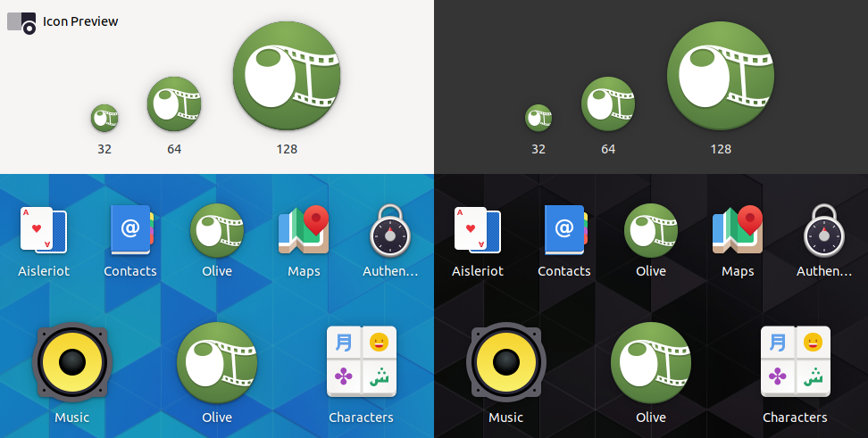The width and height of the screenshot is (868, 438).
Task: Click the Authen… label on blue background
Action: (390, 271)
